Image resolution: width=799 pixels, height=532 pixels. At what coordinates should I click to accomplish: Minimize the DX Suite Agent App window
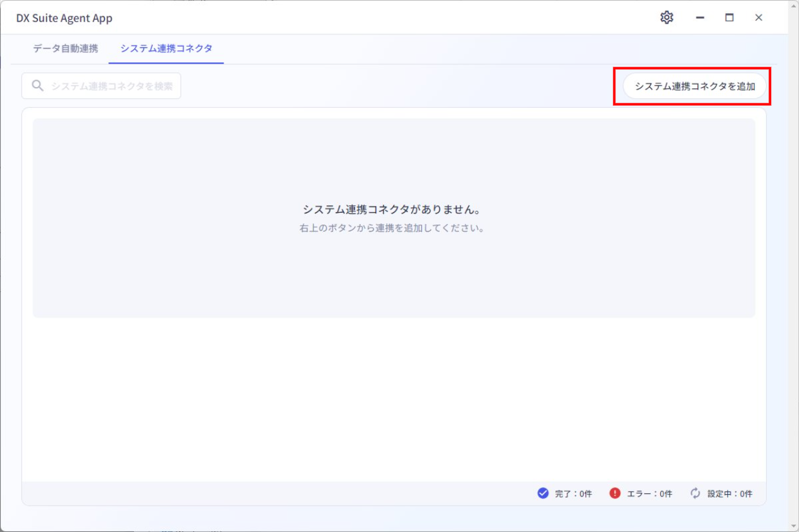(x=700, y=18)
